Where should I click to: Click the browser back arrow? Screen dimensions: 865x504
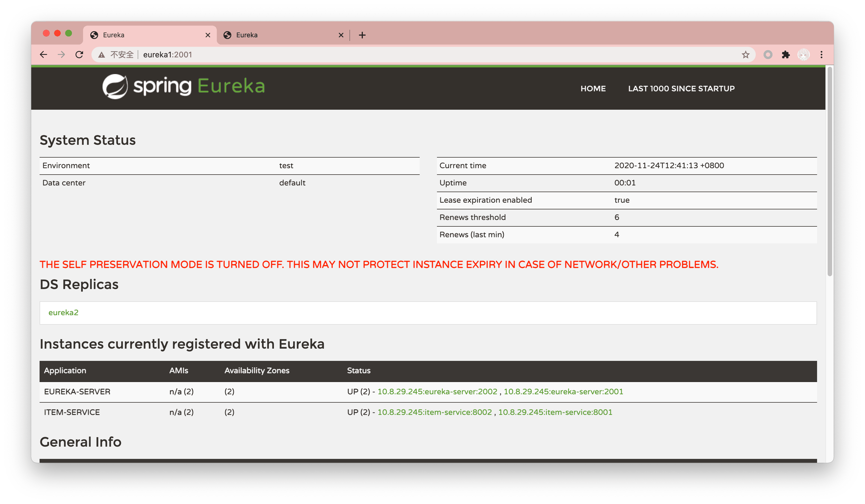[x=43, y=55]
